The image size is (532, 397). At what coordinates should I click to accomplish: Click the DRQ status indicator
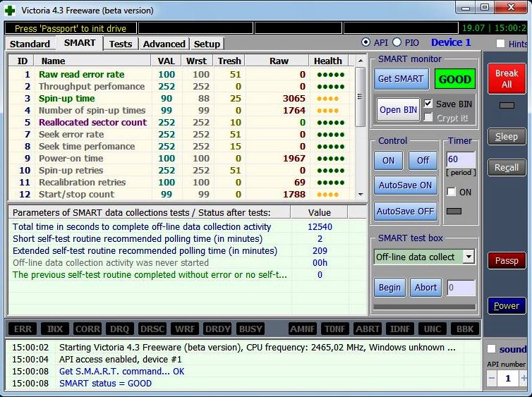[x=120, y=329]
